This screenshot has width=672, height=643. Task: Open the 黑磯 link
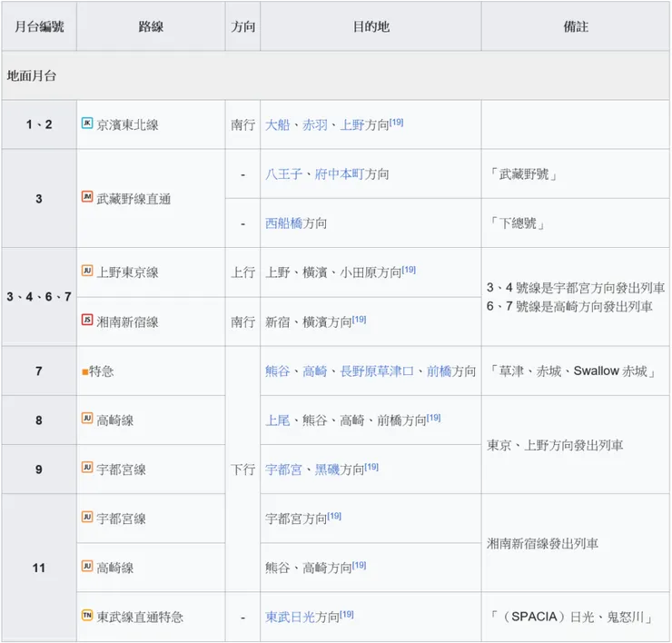(327, 470)
